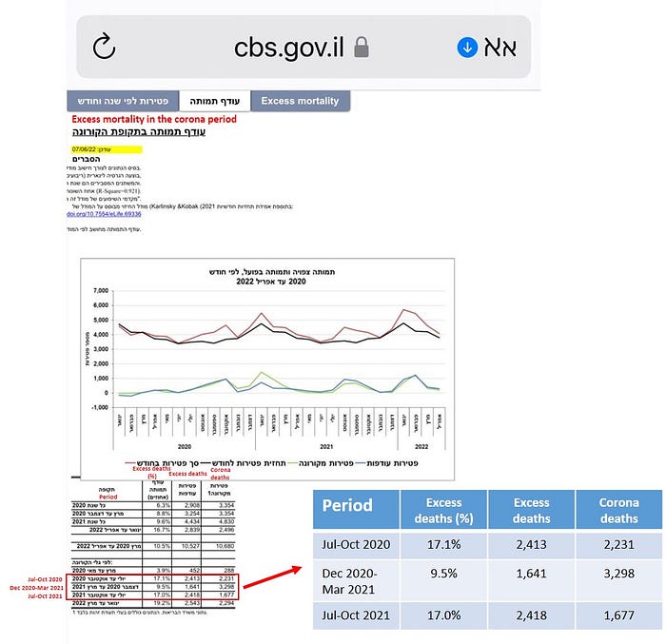Tap the blue download arrow icon
This screenshot has height=644, width=666.
467,48
